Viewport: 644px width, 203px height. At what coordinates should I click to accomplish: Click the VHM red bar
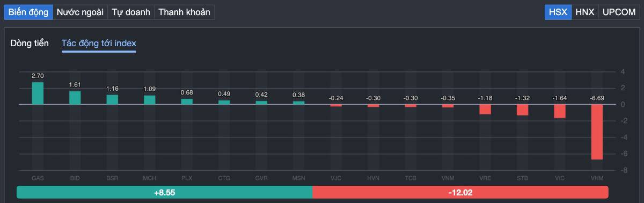coord(597,132)
